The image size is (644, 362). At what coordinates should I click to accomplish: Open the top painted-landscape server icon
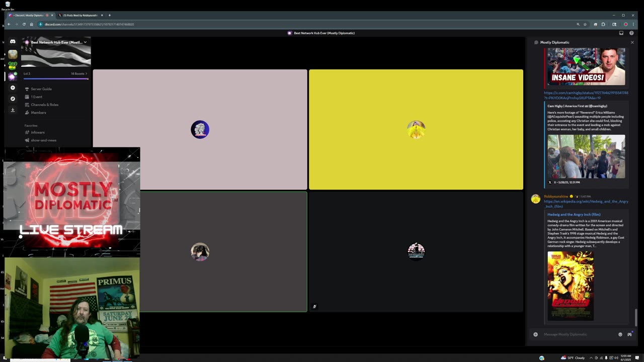[x=13, y=54]
